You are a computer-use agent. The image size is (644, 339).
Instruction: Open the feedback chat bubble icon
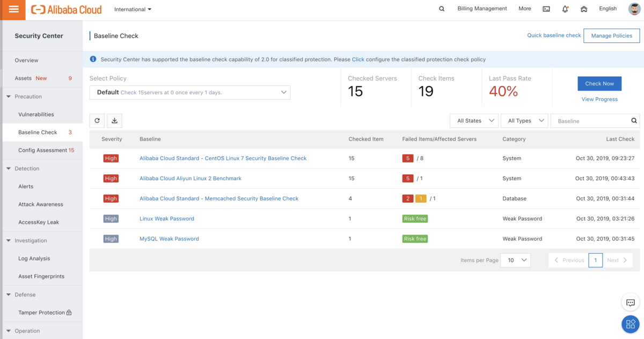[631, 302]
